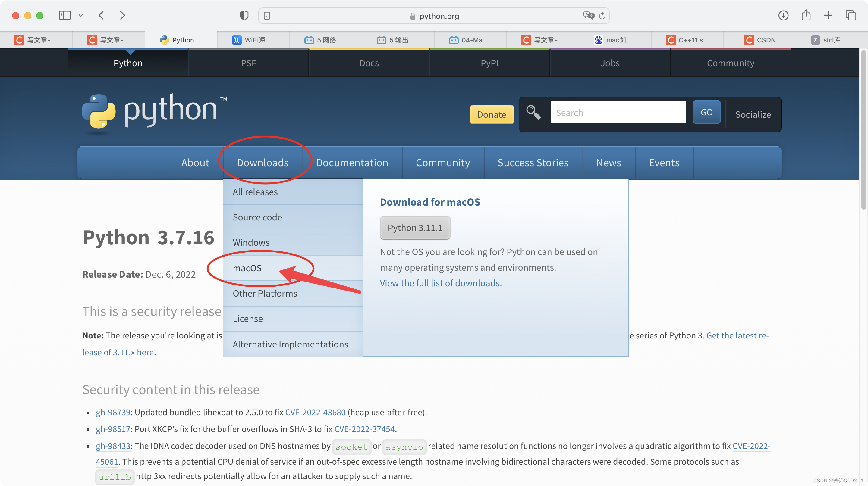Image resolution: width=868 pixels, height=486 pixels.
Task: Click the page vertical scrollbar
Action: pos(863,129)
